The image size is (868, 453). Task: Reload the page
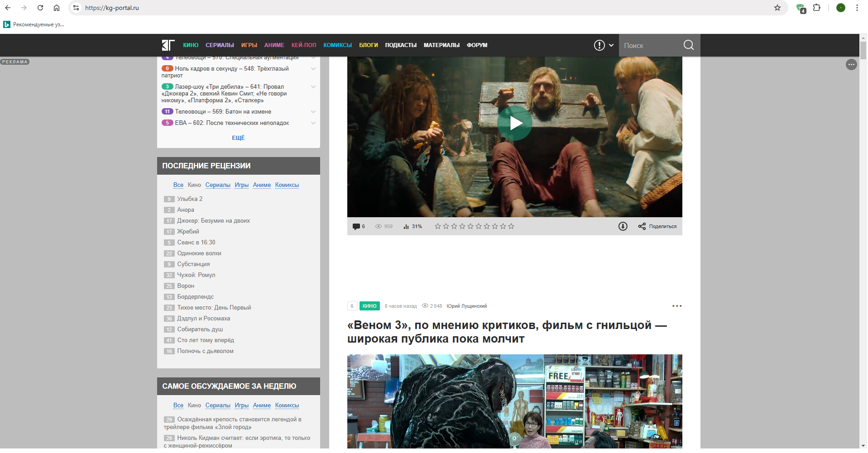click(40, 8)
